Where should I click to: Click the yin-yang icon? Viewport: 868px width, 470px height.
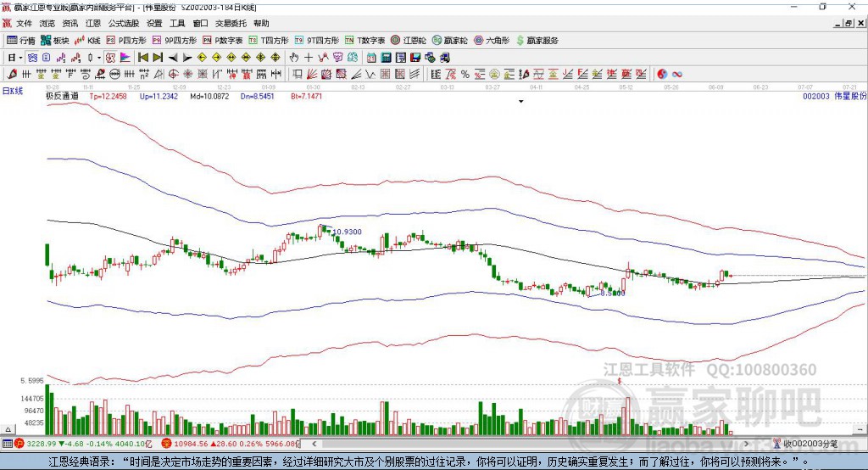[x=662, y=74]
